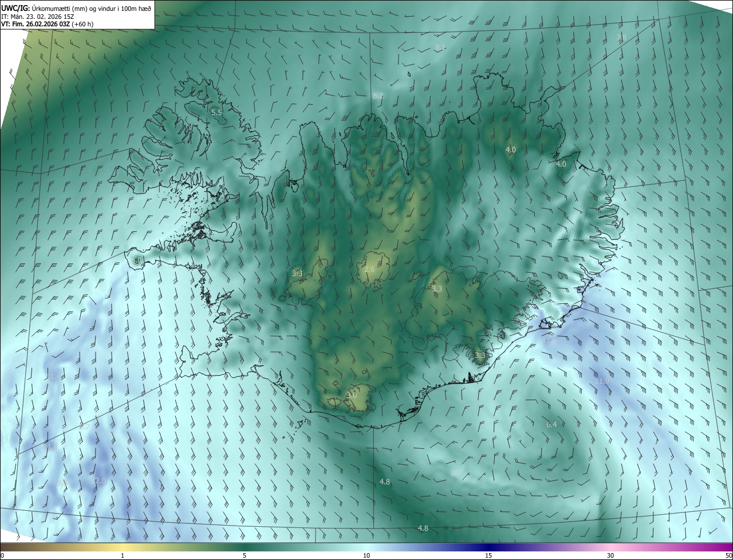Click the 8.1 precipitation value label

440,47
